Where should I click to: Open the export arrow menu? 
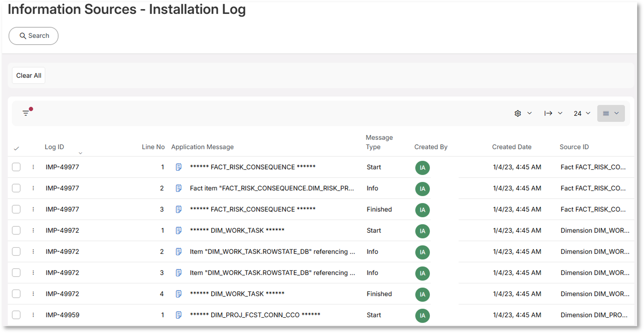[x=548, y=113]
